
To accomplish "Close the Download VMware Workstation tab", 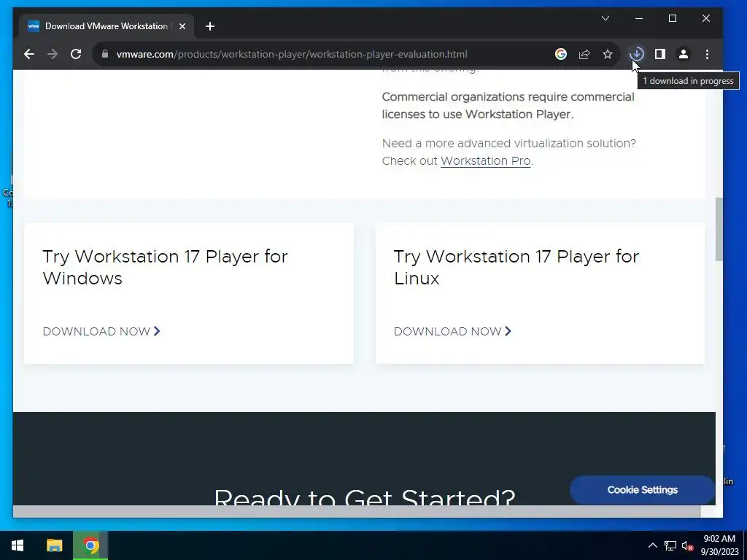I will coord(182,26).
